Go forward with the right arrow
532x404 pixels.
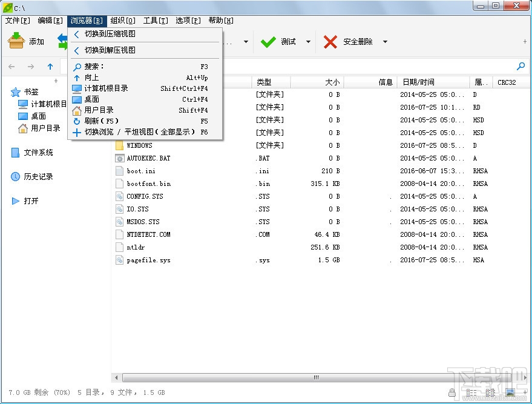coord(31,67)
